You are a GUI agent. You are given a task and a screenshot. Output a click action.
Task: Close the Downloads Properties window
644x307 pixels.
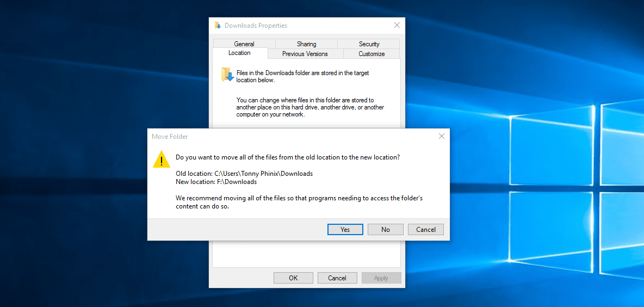coord(397,25)
